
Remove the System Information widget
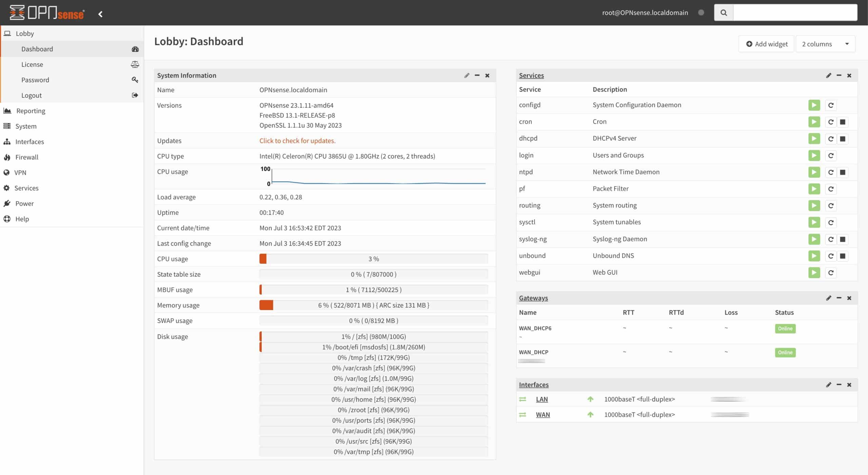point(487,75)
